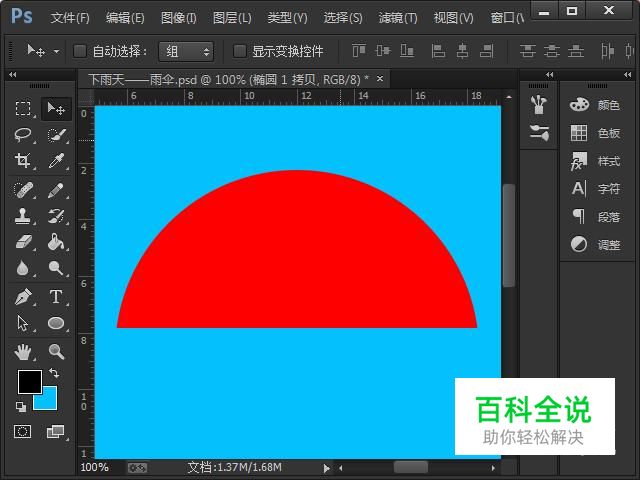Enable the 显示变换控件 checkbox
This screenshot has height=480, width=640.
point(239,51)
